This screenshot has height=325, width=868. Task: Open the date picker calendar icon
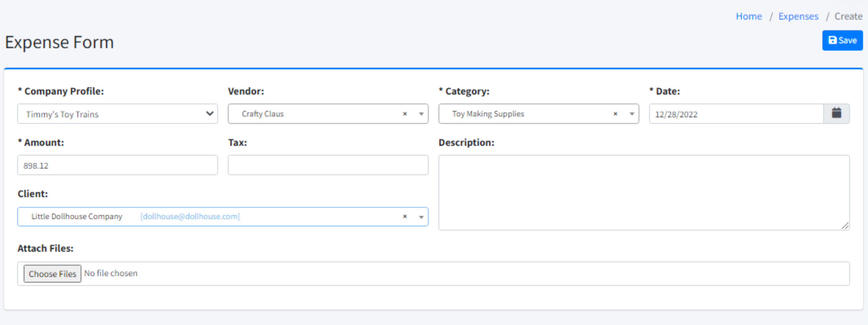tap(836, 113)
